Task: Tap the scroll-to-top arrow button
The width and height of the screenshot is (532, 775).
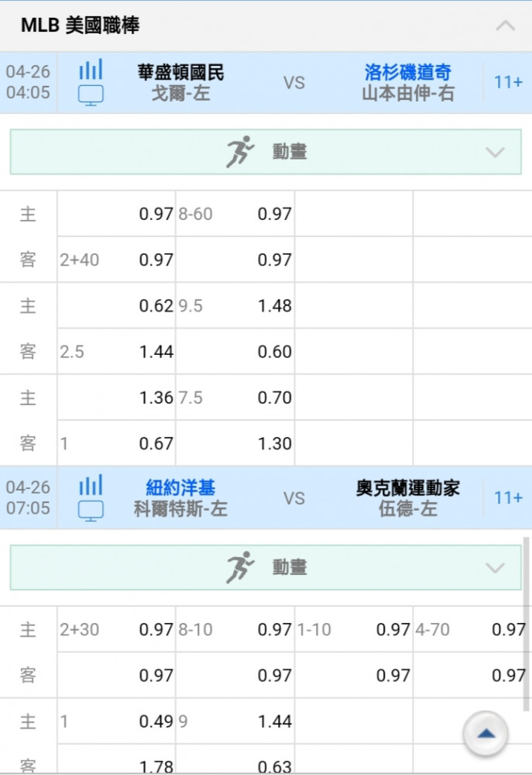Action: tap(486, 733)
